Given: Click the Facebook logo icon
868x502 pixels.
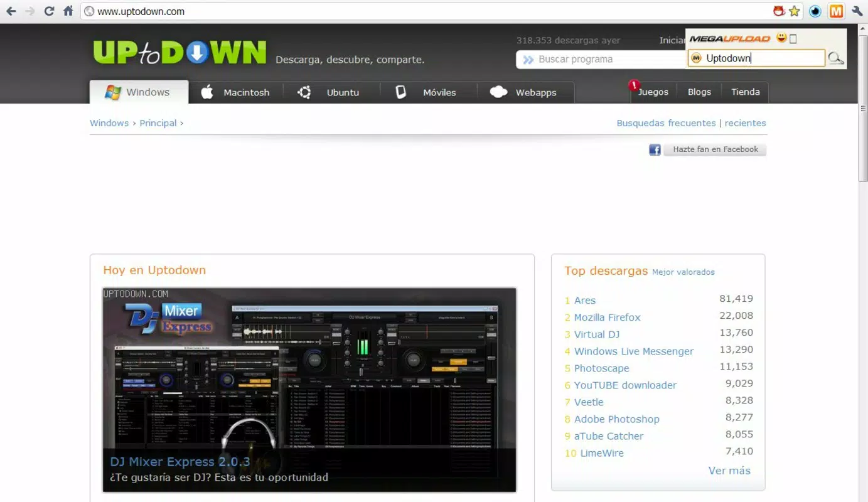Looking at the screenshot, I should [x=655, y=150].
